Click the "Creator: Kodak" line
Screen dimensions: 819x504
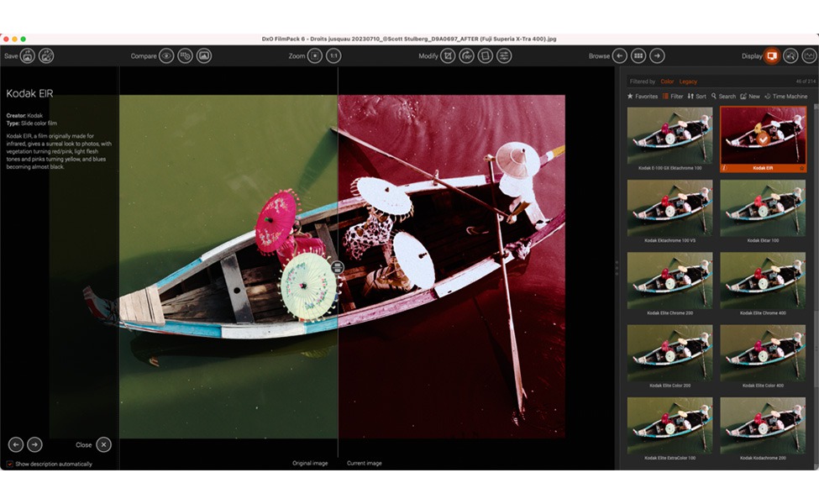(x=24, y=115)
